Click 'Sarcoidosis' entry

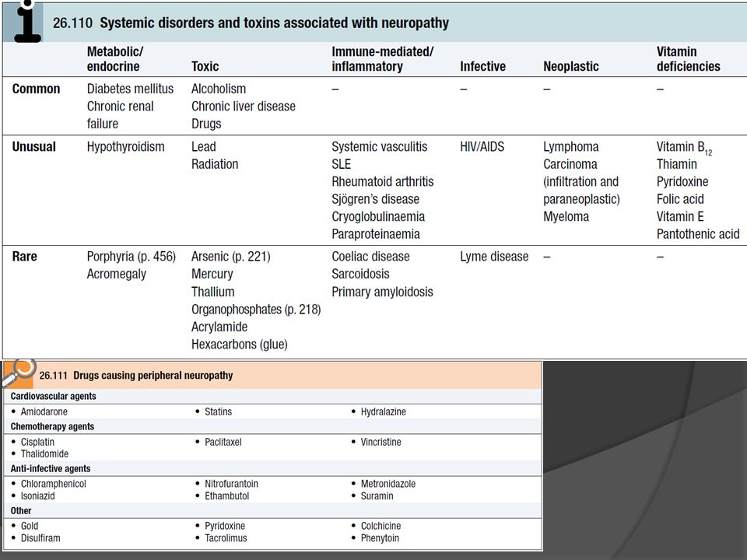[360, 275]
